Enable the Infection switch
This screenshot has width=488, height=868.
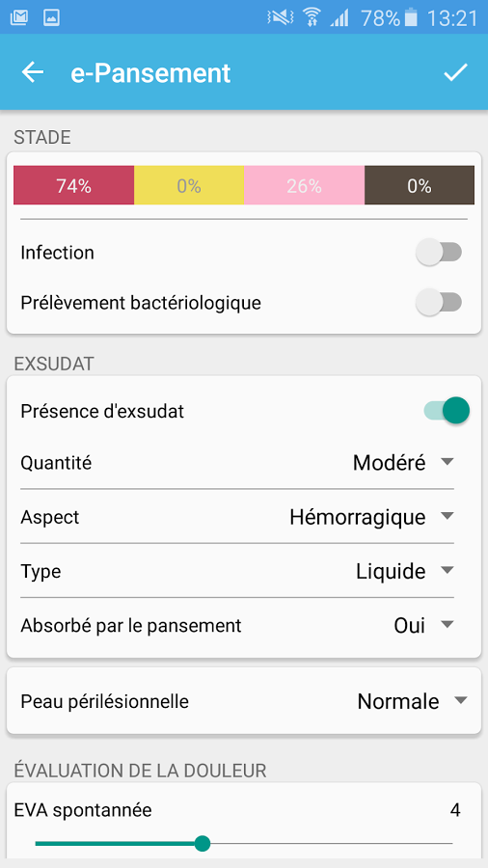(439, 253)
